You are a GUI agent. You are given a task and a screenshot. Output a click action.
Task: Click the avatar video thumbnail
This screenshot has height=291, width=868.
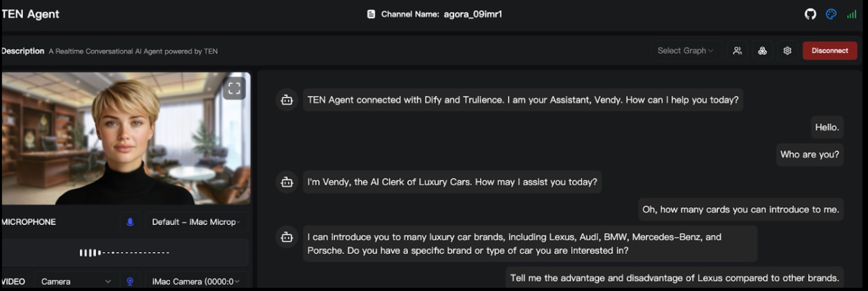tap(126, 139)
